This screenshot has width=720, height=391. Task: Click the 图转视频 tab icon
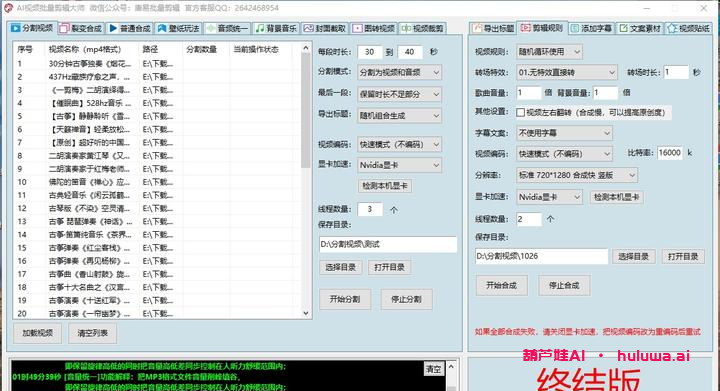(357, 28)
